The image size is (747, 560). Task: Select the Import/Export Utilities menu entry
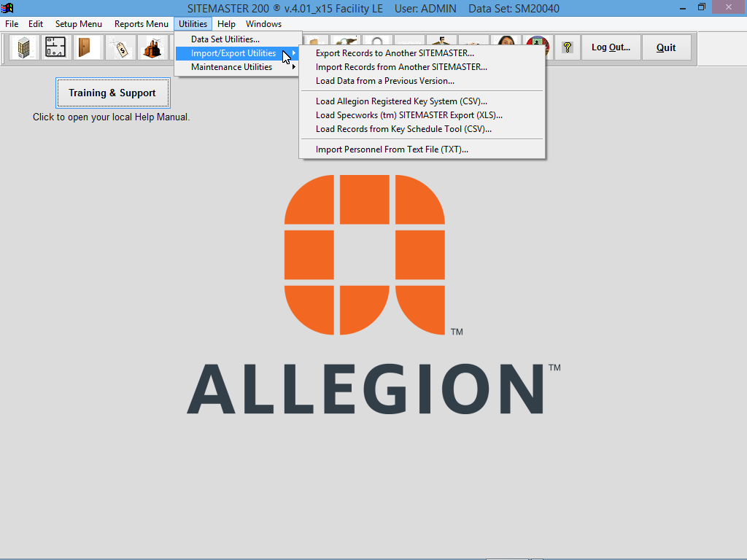(238, 52)
